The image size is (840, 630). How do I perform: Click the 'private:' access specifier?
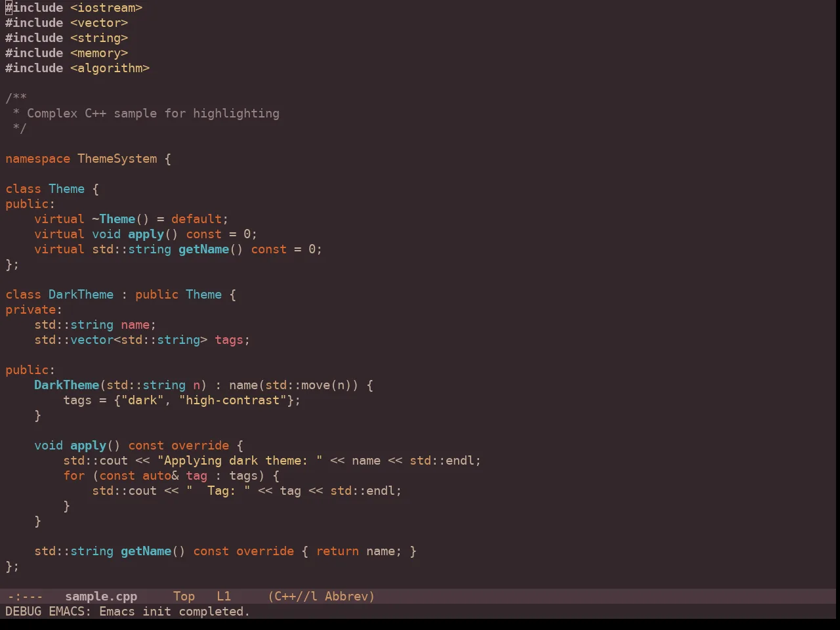[x=33, y=310]
